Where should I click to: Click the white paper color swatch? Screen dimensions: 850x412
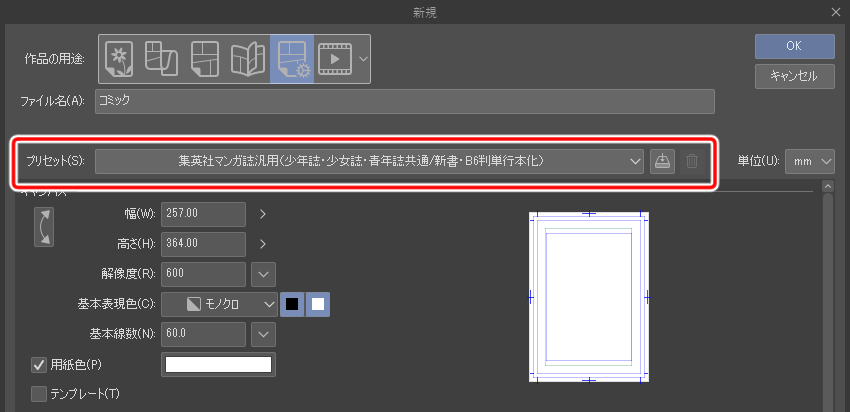point(218,365)
